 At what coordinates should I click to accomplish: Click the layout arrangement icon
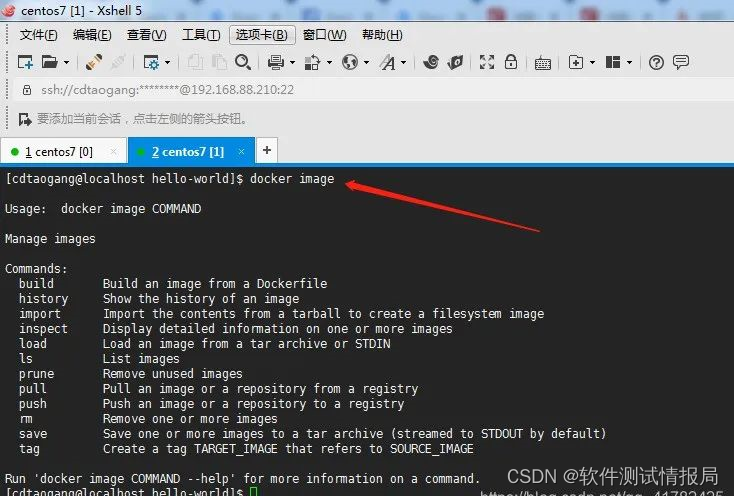(613, 62)
